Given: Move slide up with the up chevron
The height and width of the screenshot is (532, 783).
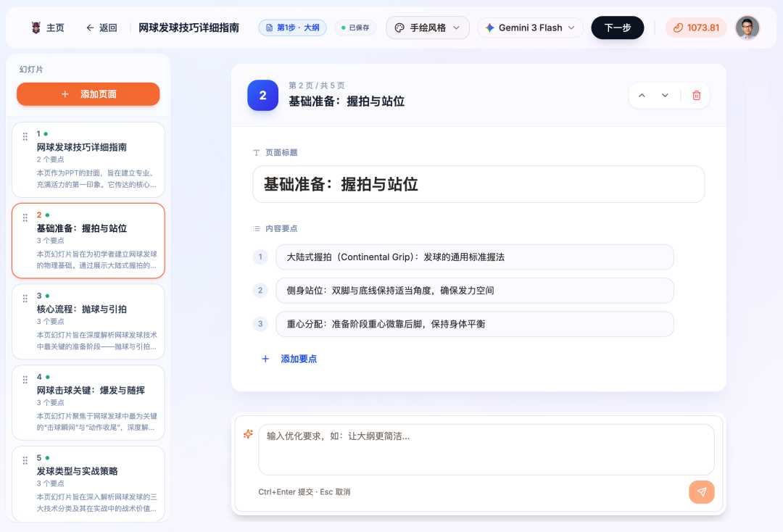Looking at the screenshot, I should point(642,96).
